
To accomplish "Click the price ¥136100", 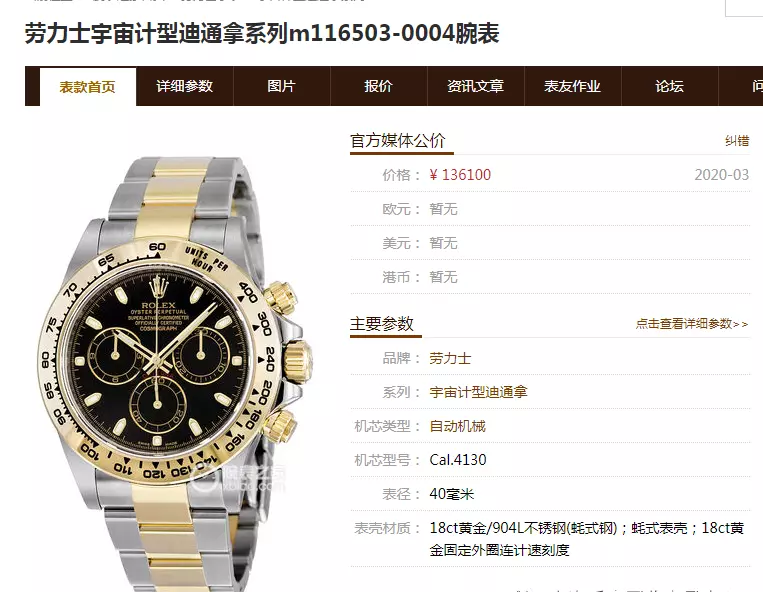I will (460, 175).
